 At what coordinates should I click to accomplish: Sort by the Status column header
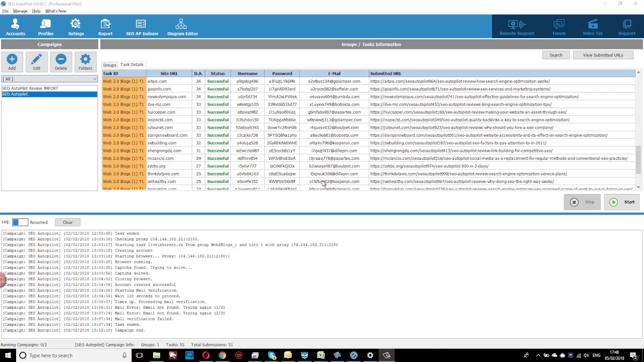tap(218, 73)
